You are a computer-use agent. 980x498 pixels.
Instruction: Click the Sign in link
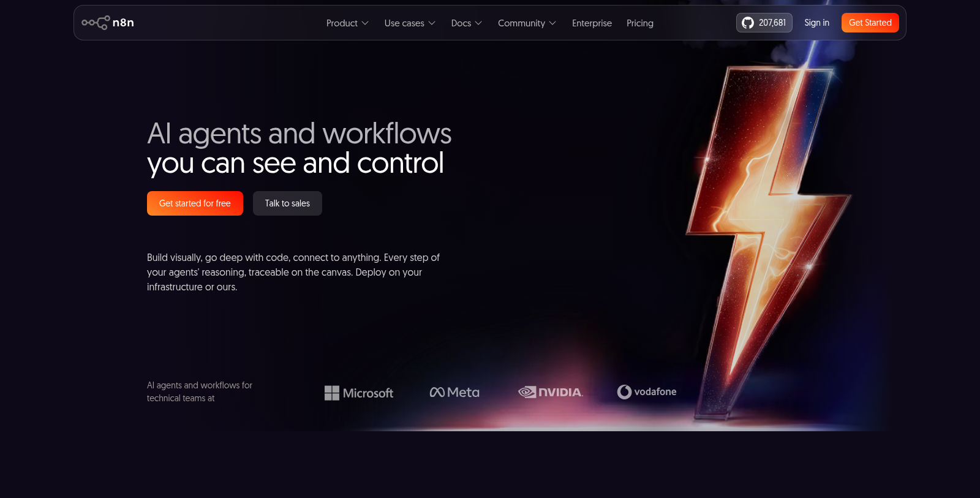point(816,23)
